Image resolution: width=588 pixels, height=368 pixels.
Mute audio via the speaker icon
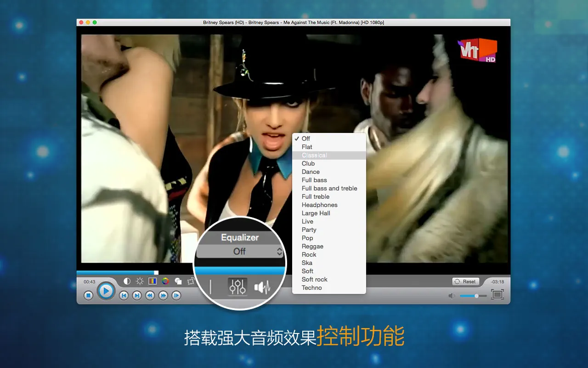click(x=452, y=296)
